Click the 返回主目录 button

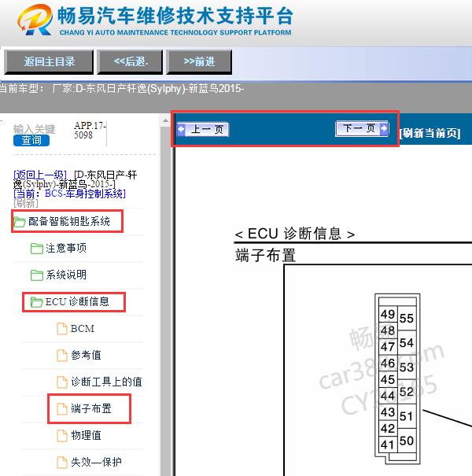click(x=49, y=62)
